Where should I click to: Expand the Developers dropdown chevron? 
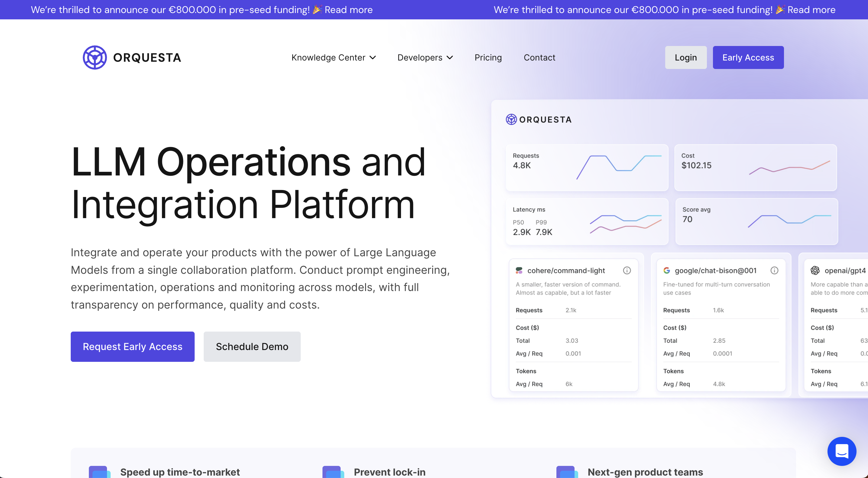click(x=449, y=58)
